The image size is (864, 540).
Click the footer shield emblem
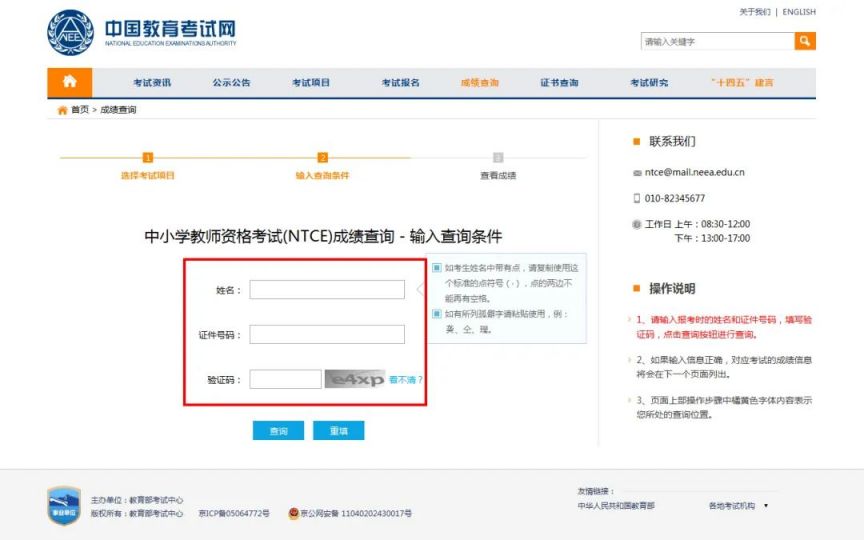point(64,505)
